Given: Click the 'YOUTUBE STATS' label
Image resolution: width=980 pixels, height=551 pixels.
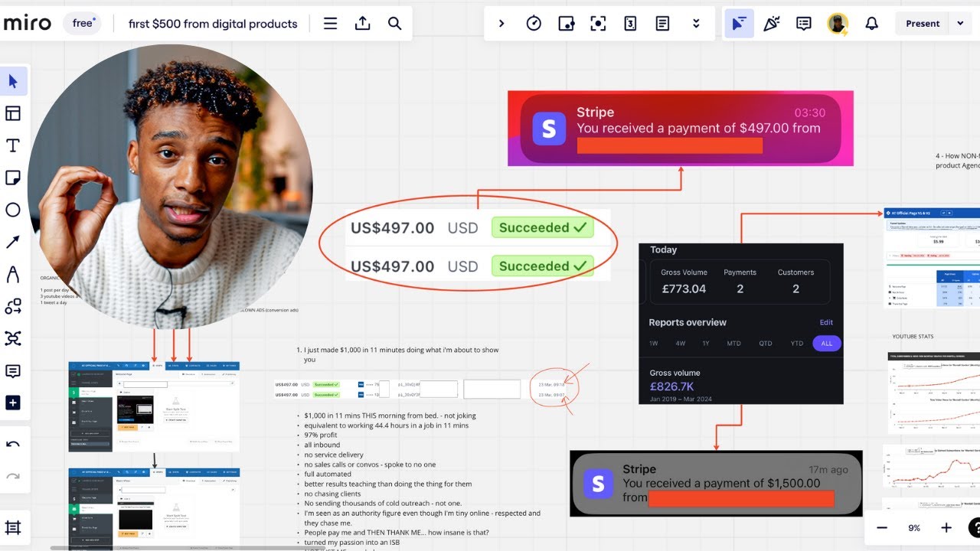Looking at the screenshot, I should [913, 337].
